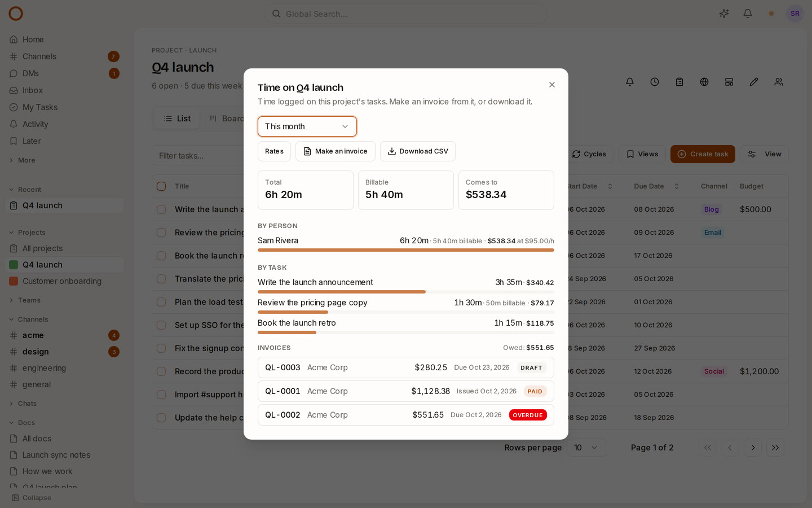
Task: Open Activity in the sidebar
Action: point(64,124)
